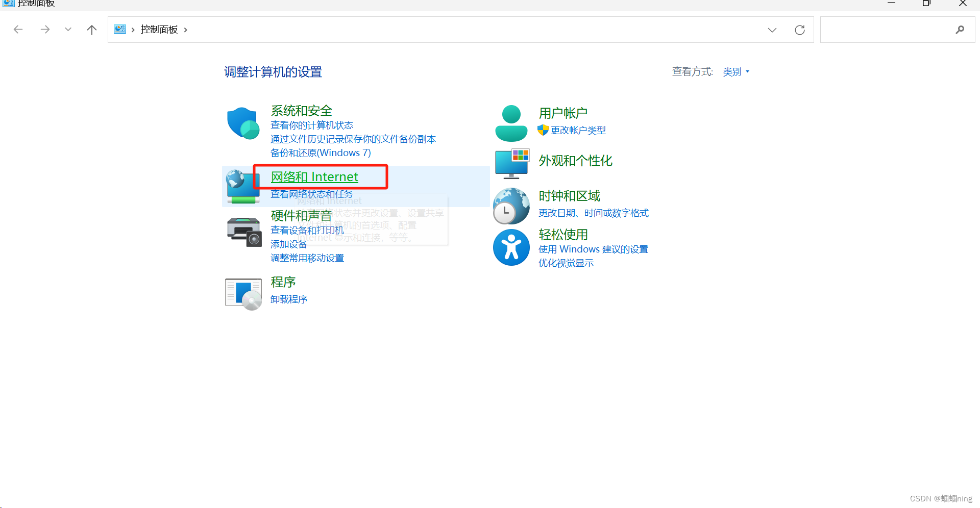Open 网络和 Internet category
The width and height of the screenshot is (980, 508).
[314, 177]
